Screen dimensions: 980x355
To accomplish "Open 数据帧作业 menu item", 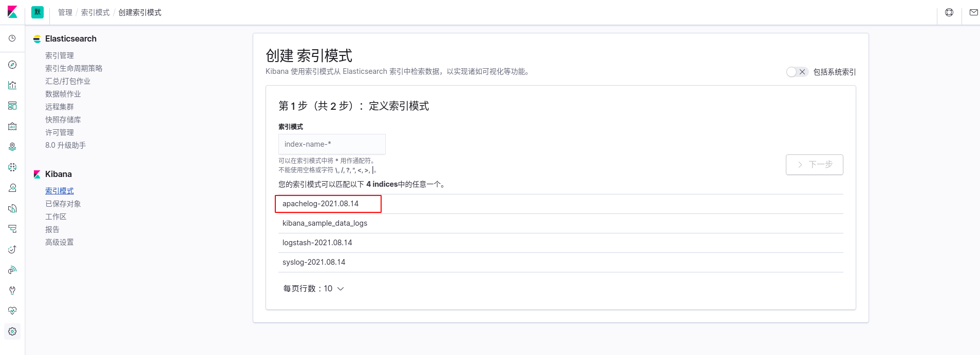I will pyautogui.click(x=63, y=94).
